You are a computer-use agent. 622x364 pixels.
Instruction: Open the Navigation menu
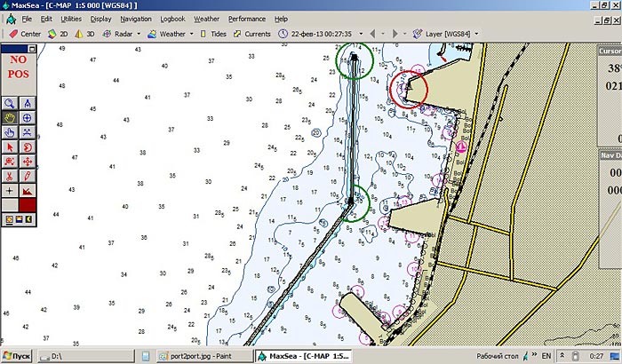[136, 19]
